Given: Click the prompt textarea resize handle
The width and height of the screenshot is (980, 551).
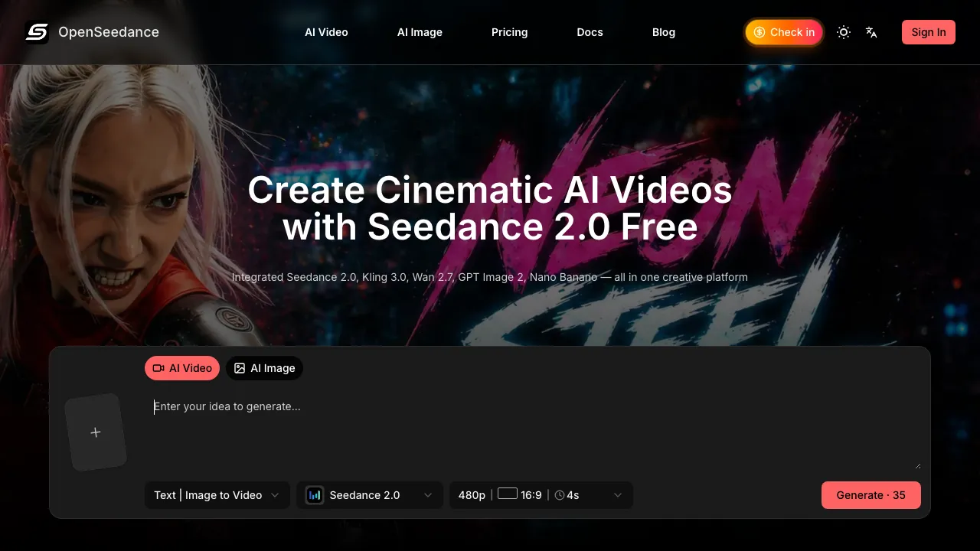Looking at the screenshot, I should pos(917,465).
